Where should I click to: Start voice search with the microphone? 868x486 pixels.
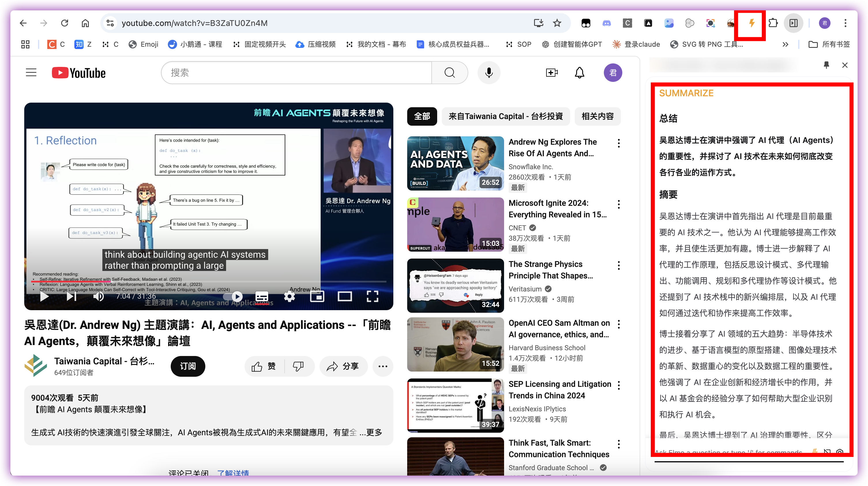(489, 72)
